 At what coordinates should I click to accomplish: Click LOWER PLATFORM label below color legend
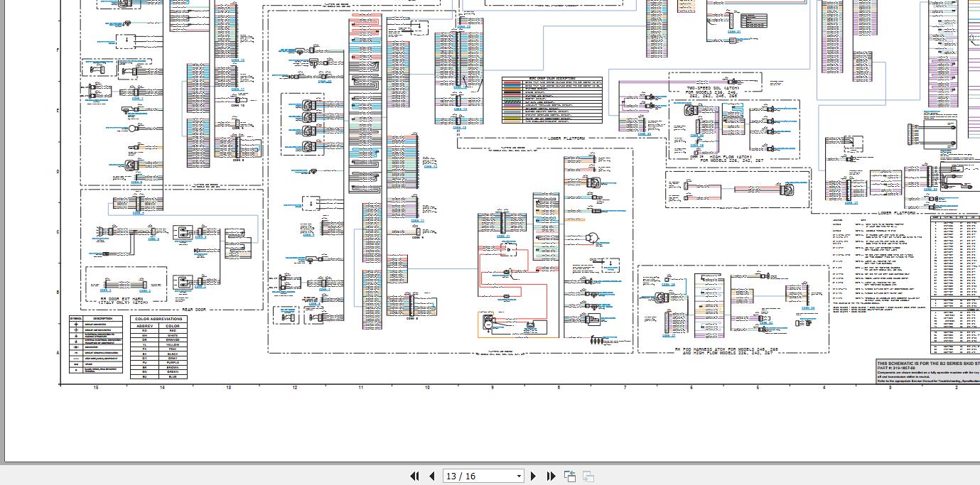pyautogui.click(x=566, y=138)
